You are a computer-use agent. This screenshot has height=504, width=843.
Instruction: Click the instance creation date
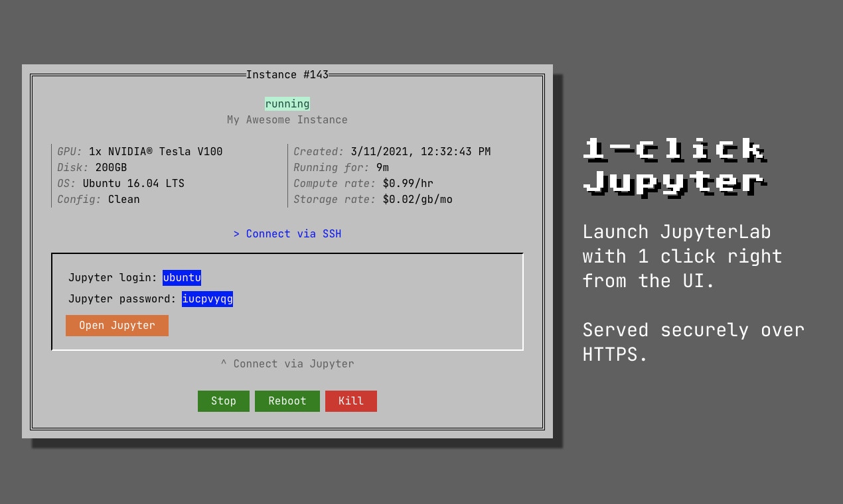420,151
